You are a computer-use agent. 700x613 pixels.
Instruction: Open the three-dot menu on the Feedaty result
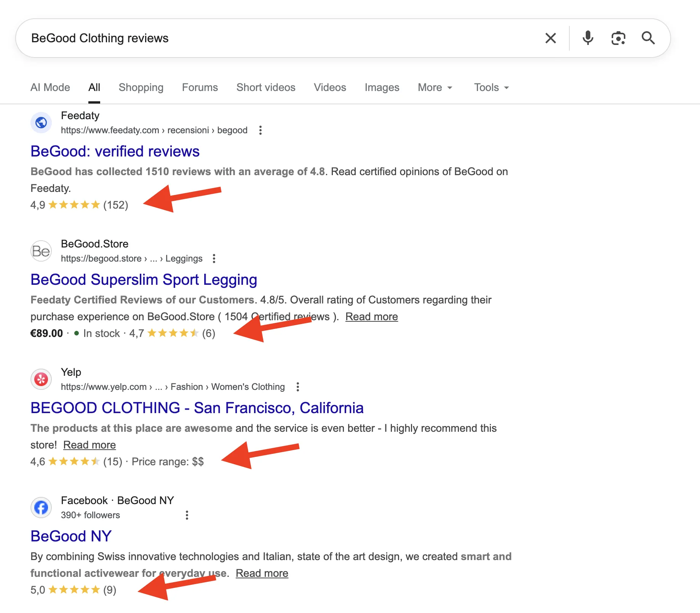[261, 130]
